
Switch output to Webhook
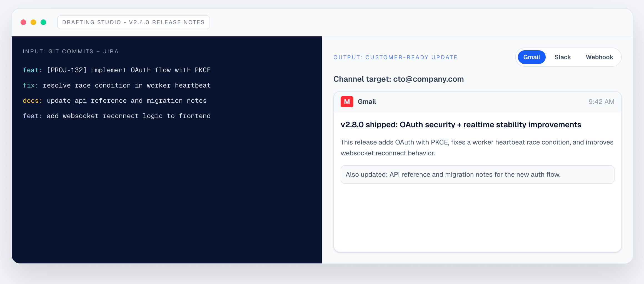(599, 57)
